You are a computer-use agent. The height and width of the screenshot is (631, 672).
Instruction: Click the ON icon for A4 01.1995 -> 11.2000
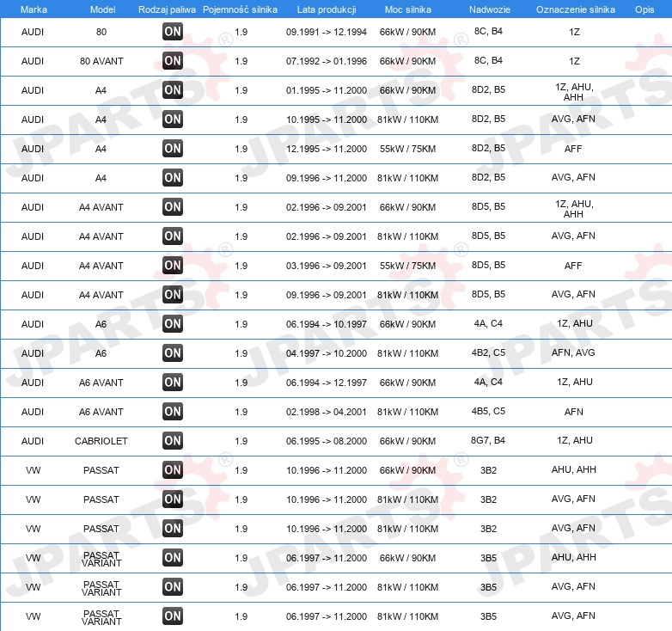coord(173,90)
